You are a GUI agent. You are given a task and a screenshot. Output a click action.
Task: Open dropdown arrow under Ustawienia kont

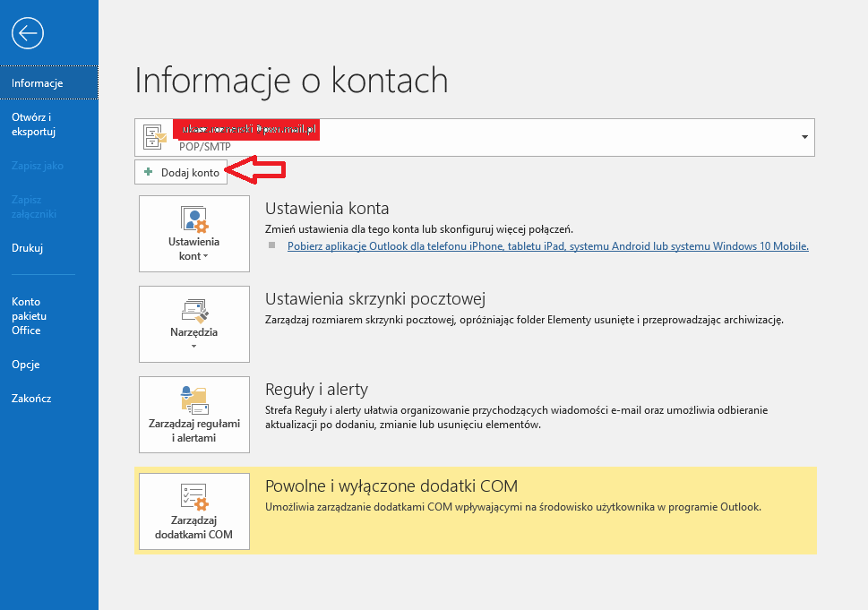pos(206,257)
